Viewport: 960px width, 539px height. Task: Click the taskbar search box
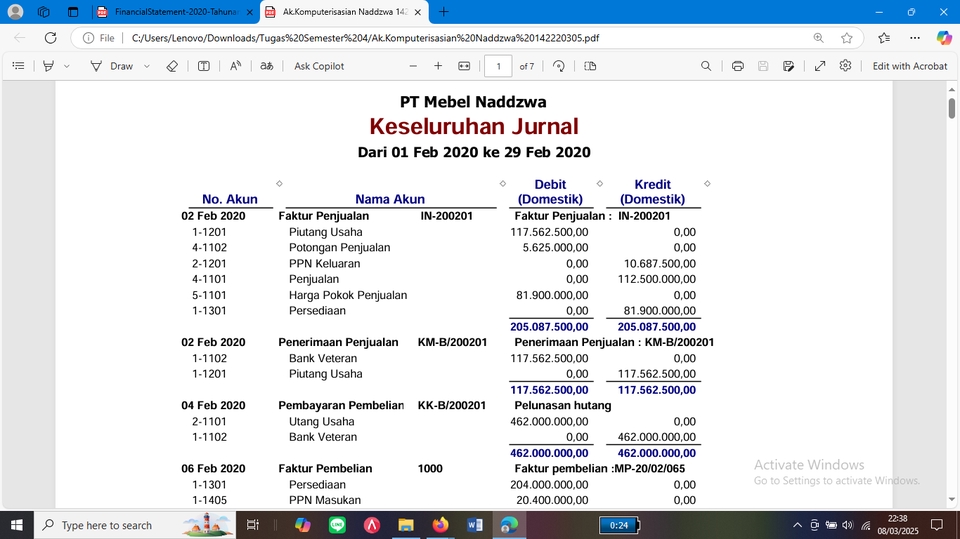135,525
